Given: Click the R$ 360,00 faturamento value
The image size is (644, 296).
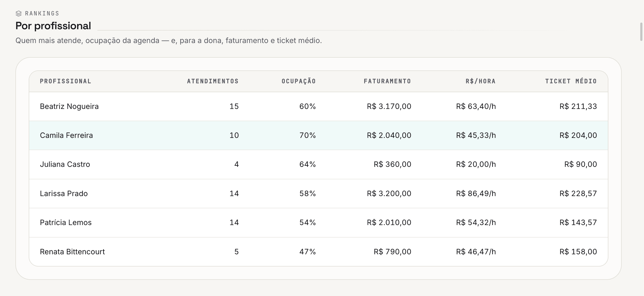Looking at the screenshot, I should pos(392,164).
